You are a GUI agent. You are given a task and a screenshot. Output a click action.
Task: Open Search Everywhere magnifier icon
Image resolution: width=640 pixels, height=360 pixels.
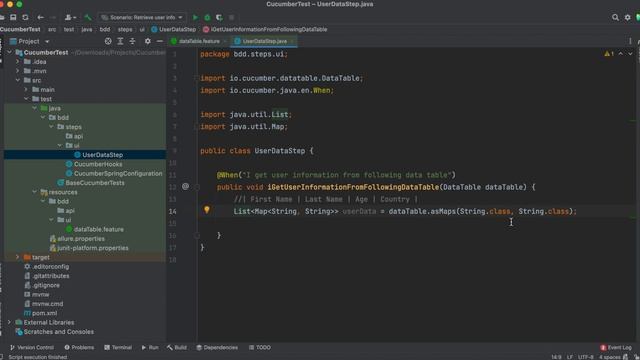pyautogui.click(x=615, y=18)
